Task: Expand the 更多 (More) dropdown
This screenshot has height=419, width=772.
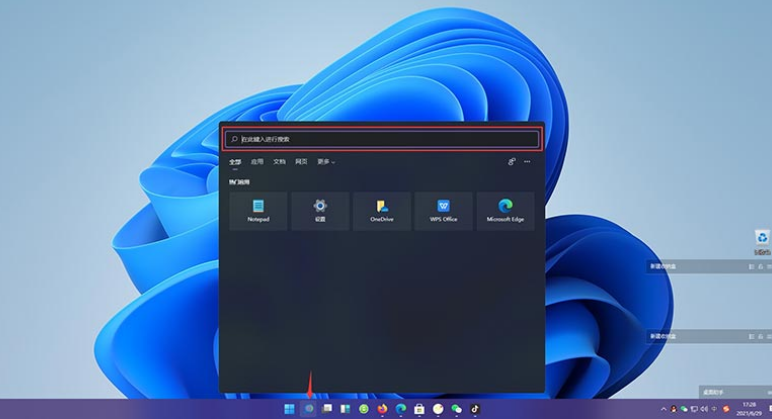Action: click(326, 161)
